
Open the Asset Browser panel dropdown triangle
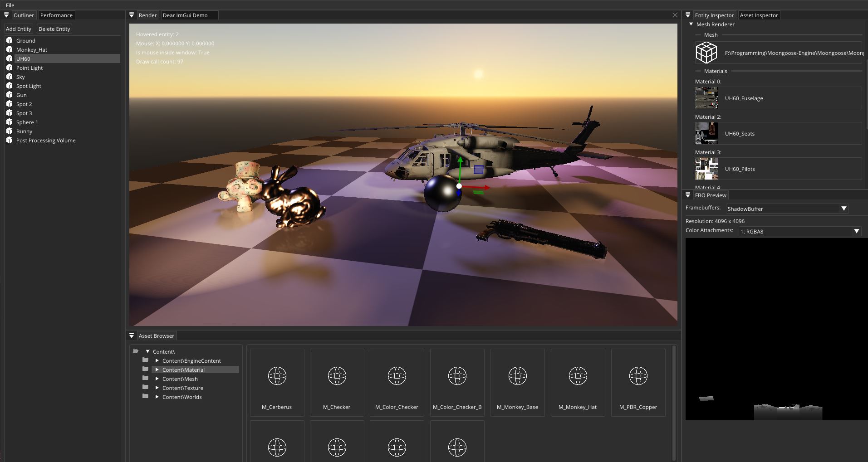click(x=132, y=336)
